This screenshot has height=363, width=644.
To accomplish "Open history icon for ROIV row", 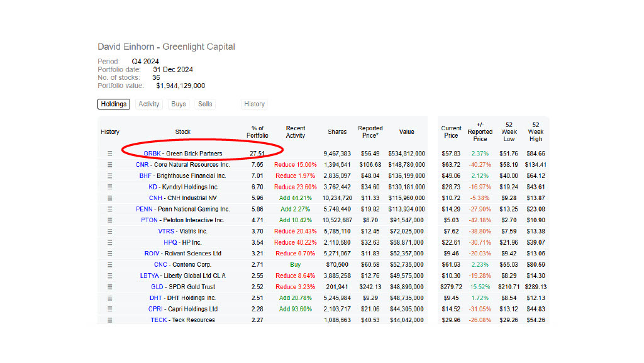I will click(x=109, y=254).
